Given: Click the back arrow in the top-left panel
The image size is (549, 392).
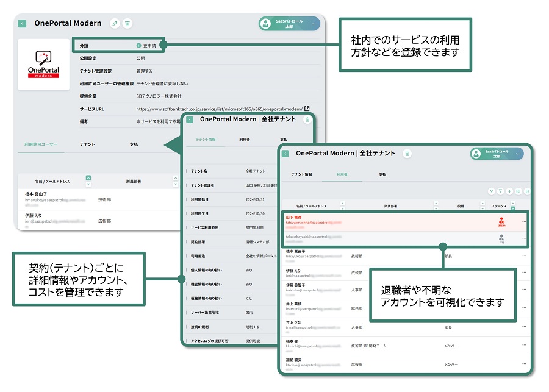Looking at the screenshot, I should [23, 23].
